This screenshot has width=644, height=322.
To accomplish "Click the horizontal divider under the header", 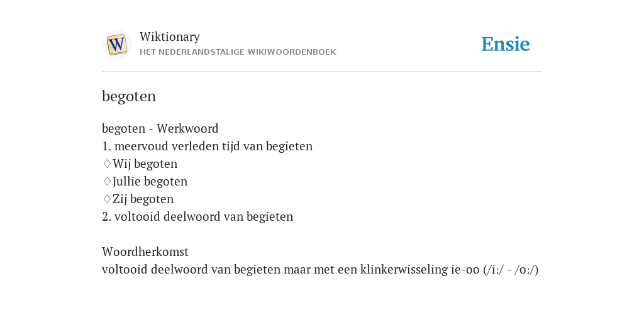I will [322, 72].
